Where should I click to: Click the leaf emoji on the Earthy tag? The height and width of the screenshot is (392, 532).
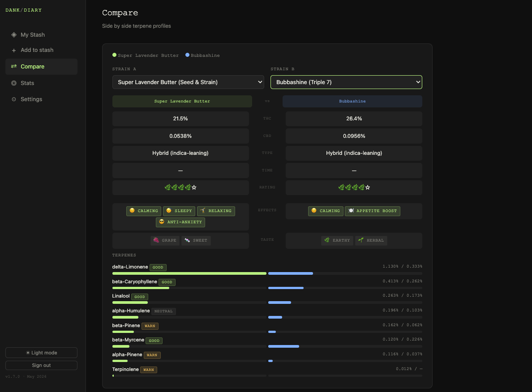coord(327,240)
